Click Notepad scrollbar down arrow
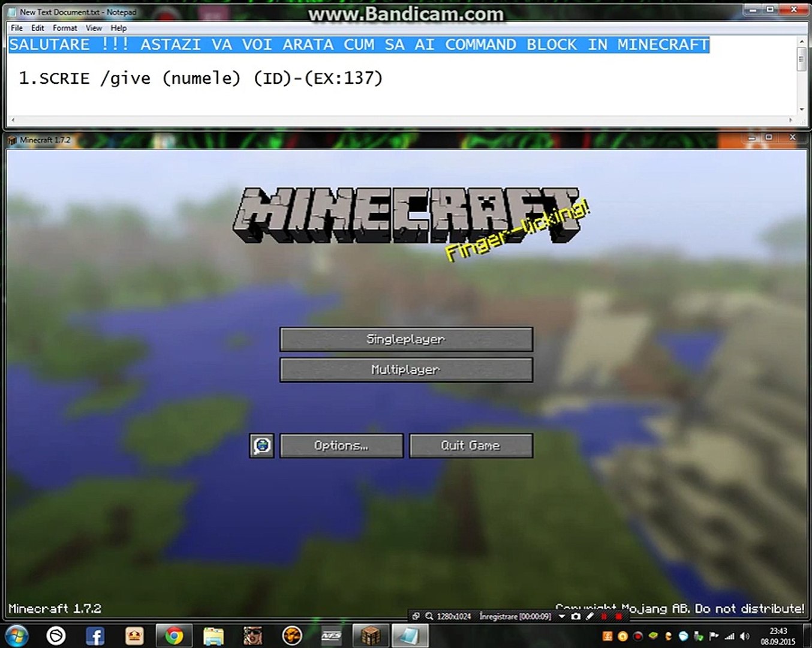The height and width of the screenshot is (648, 812). [801, 110]
